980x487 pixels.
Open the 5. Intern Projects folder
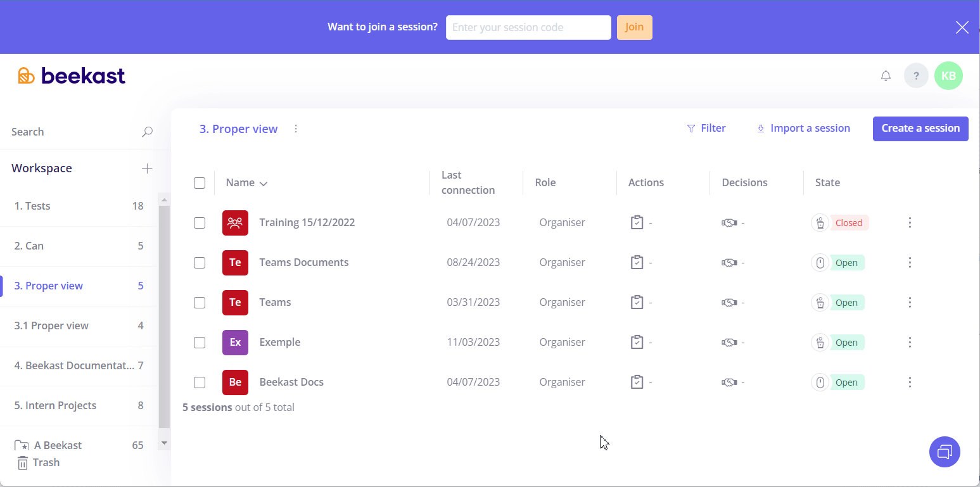79,405
